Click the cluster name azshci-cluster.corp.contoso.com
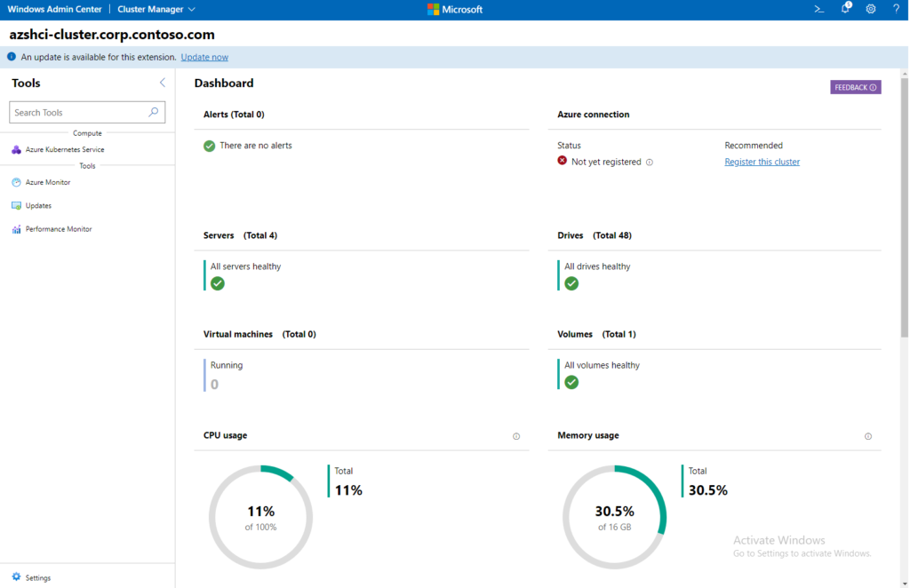 (112, 35)
